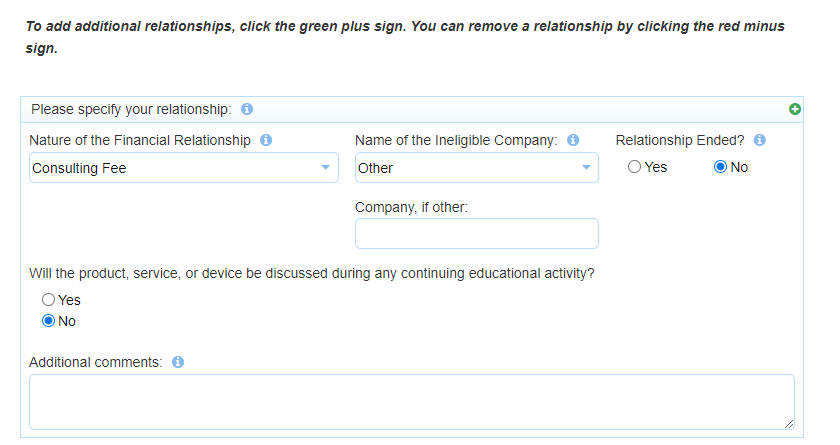Choose No for product discussed during educational activity
This screenshot has width=840, height=445.
48,321
